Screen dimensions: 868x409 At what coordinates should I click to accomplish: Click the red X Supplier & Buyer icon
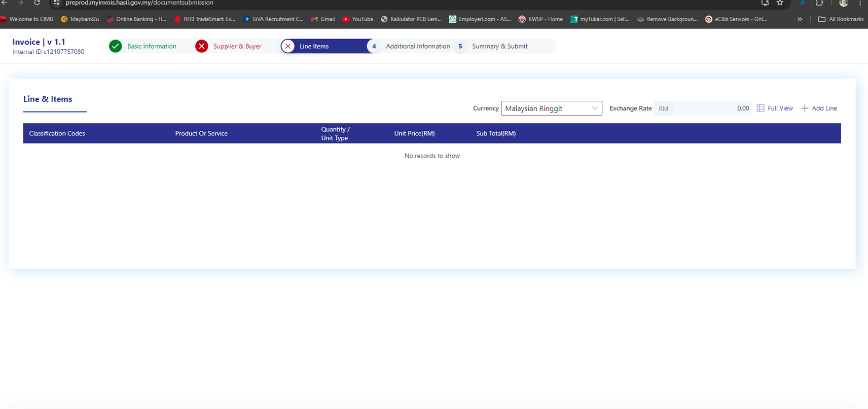click(x=202, y=46)
